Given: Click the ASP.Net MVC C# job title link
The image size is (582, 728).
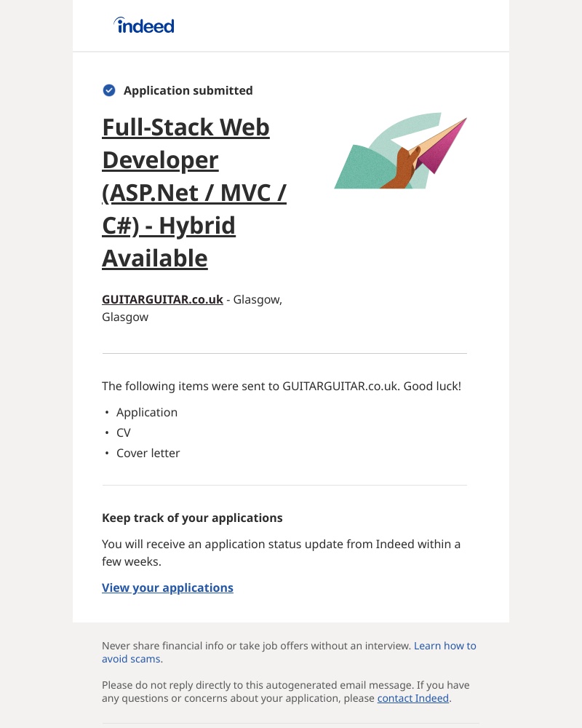Looking at the screenshot, I should click(x=194, y=193).
